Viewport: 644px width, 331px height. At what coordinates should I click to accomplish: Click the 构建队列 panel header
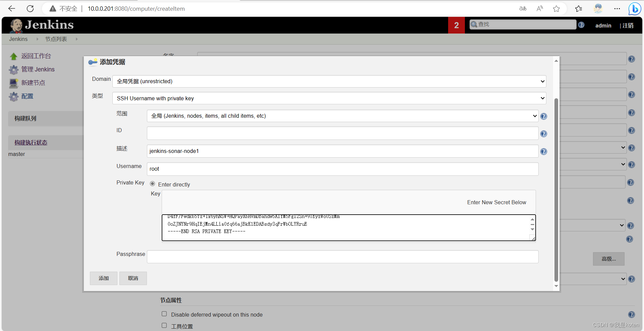(46, 118)
